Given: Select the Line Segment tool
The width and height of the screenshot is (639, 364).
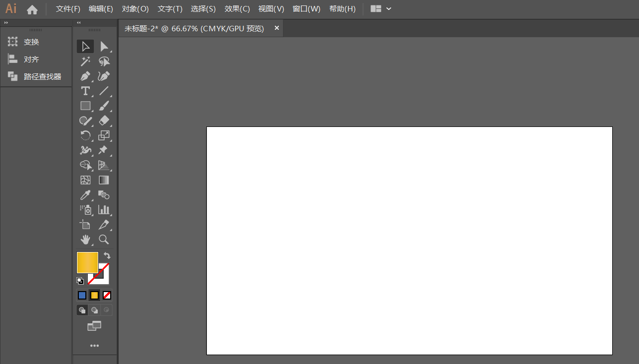Looking at the screenshot, I should [x=104, y=91].
